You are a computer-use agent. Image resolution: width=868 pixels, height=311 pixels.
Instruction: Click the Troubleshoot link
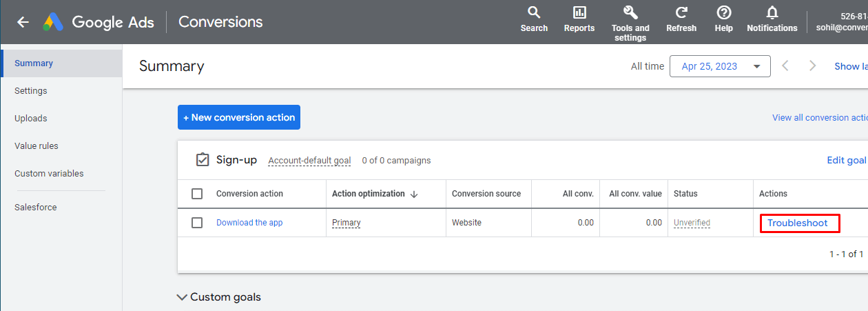click(798, 223)
